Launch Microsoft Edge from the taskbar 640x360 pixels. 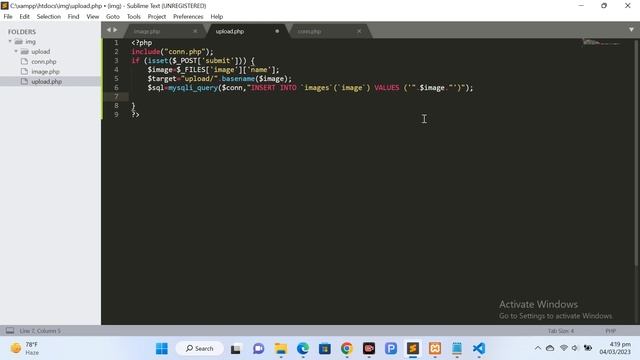pos(303,349)
